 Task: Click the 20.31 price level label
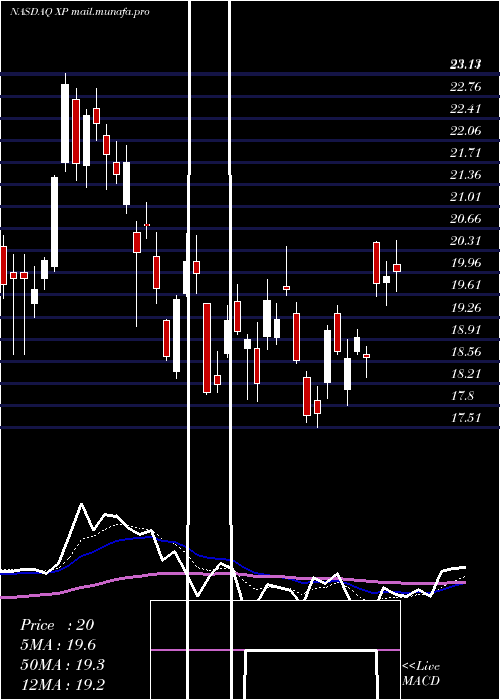pyautogui.click(x=465, y=241)
